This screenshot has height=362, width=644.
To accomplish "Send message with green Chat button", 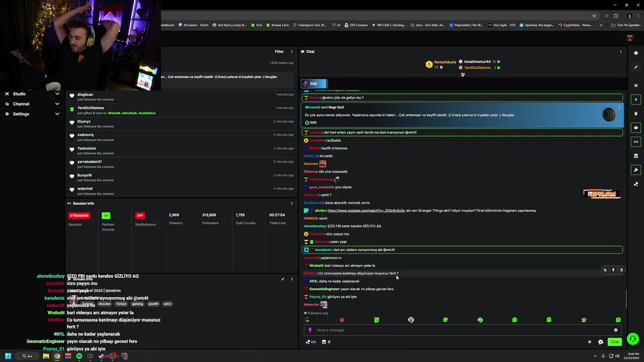I will (x=615, y=342).
